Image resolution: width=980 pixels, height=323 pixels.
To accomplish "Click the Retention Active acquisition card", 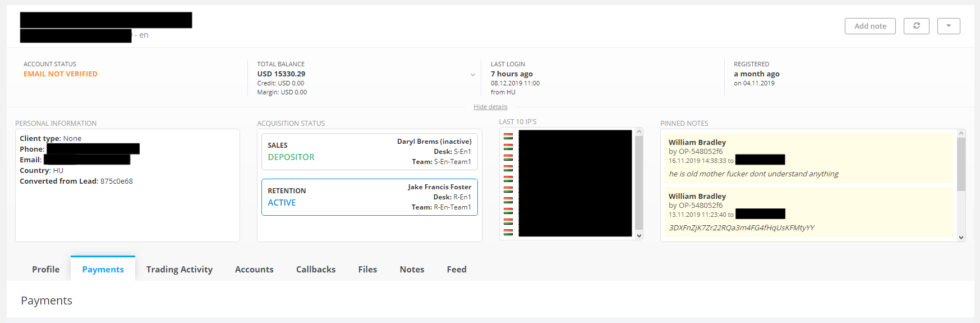I will pyautogui.click(x=370, y=197).
